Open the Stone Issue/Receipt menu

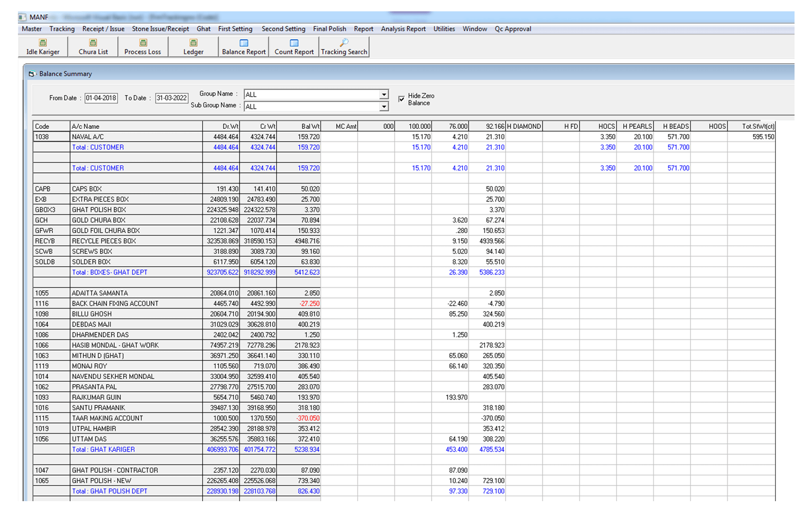(x=161, y=29)
